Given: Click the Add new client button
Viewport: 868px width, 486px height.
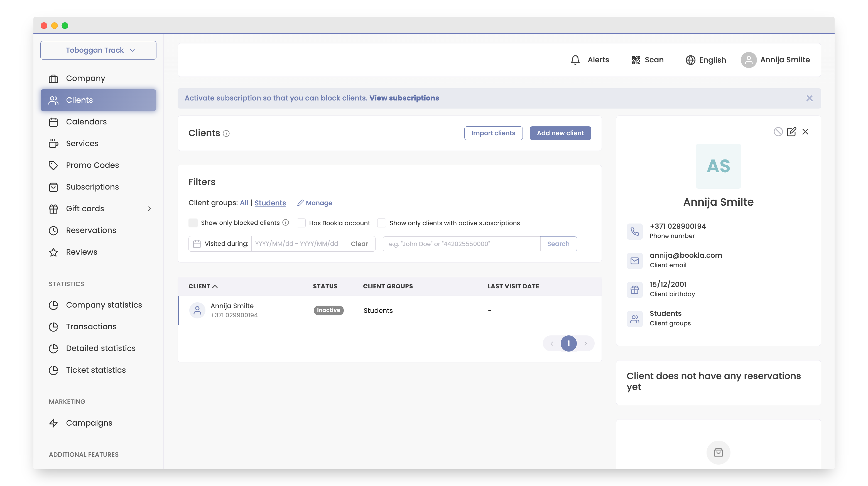Looking at the screenshot, I should tap(560, 133).
